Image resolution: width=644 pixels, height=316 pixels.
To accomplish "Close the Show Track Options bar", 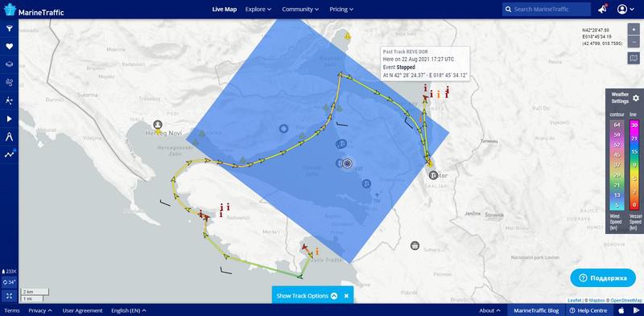I will tap(346, 295).
